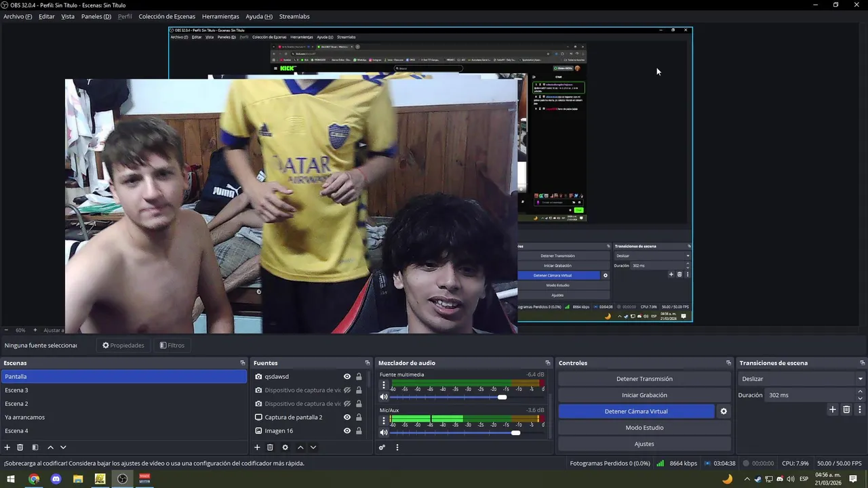This screenshot has height=488, width=868.
Task: Show hidden system tray icons
Action: point(747,479)
